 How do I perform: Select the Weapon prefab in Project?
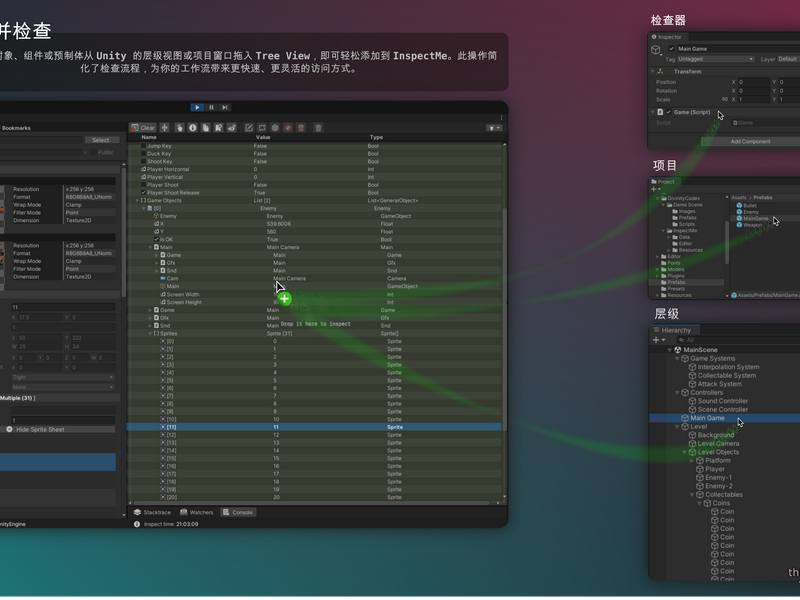tap(749, 226)
